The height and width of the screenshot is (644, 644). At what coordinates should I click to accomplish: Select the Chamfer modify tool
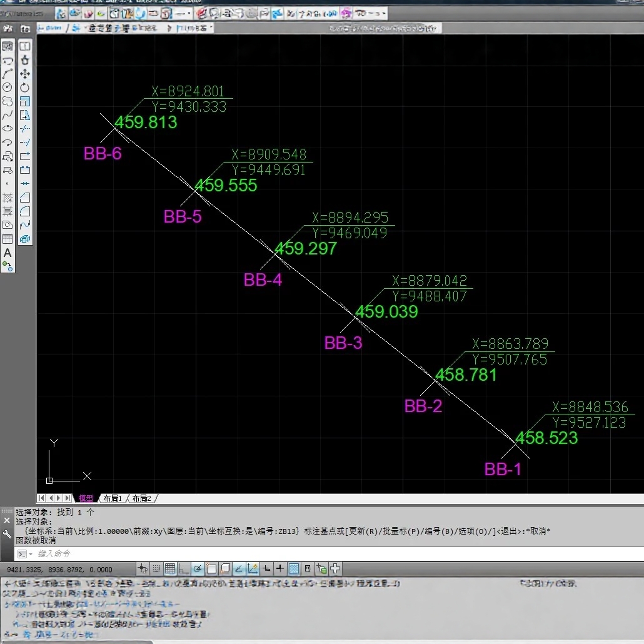(x=25, y=198)
